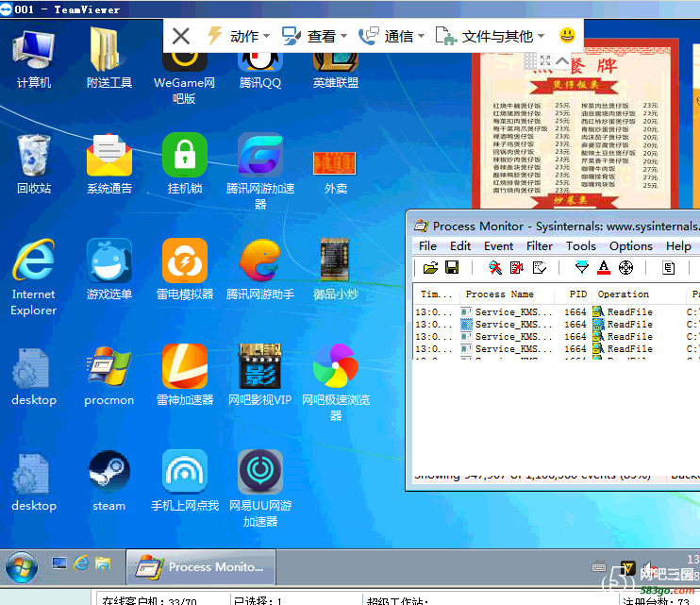The width and height of the screenshot is (700, 605).
Task: Open the Help menu in Process Monitor
Action: click(678, 246)
